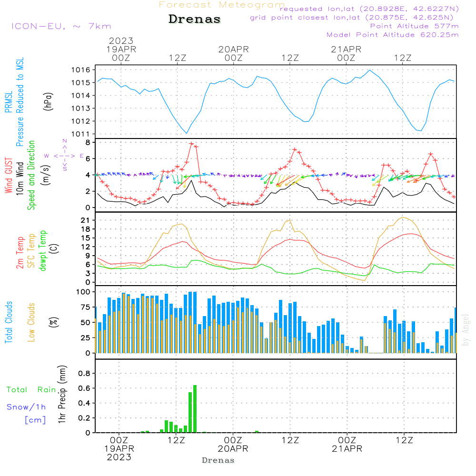Click the '20APR 00Z' top axis label

point(233,53)
